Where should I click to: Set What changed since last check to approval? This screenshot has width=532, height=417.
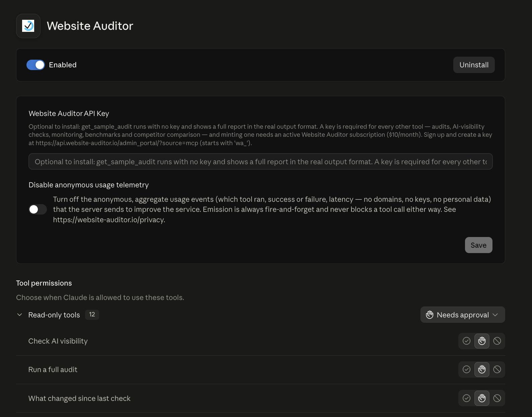point(482,398)
